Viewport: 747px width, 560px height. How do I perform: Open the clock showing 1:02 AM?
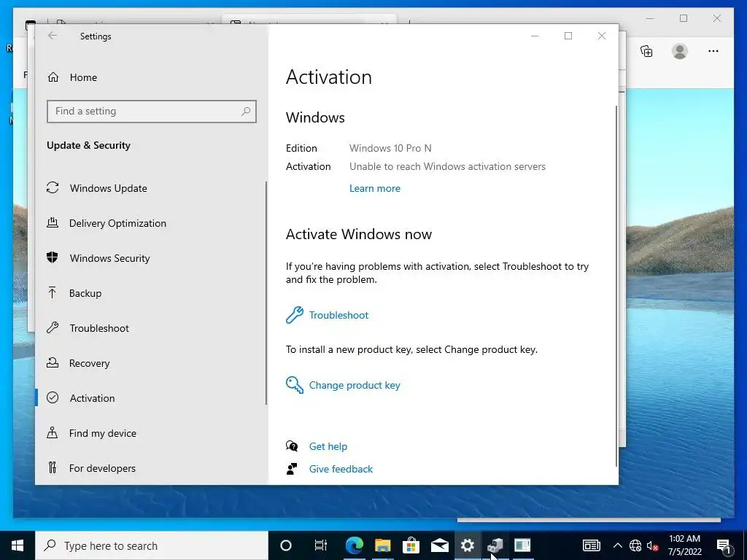(x=684, y=545)
